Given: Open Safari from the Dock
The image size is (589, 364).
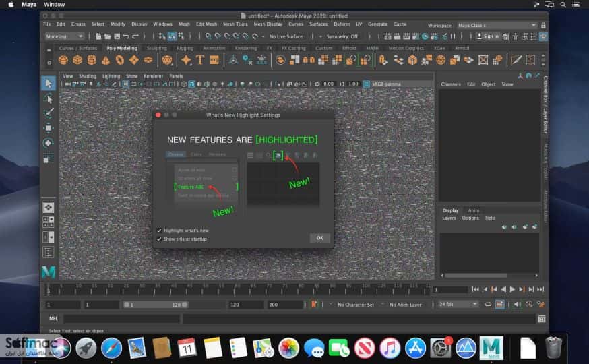Looking at the screenshot, I should point(111,348).
